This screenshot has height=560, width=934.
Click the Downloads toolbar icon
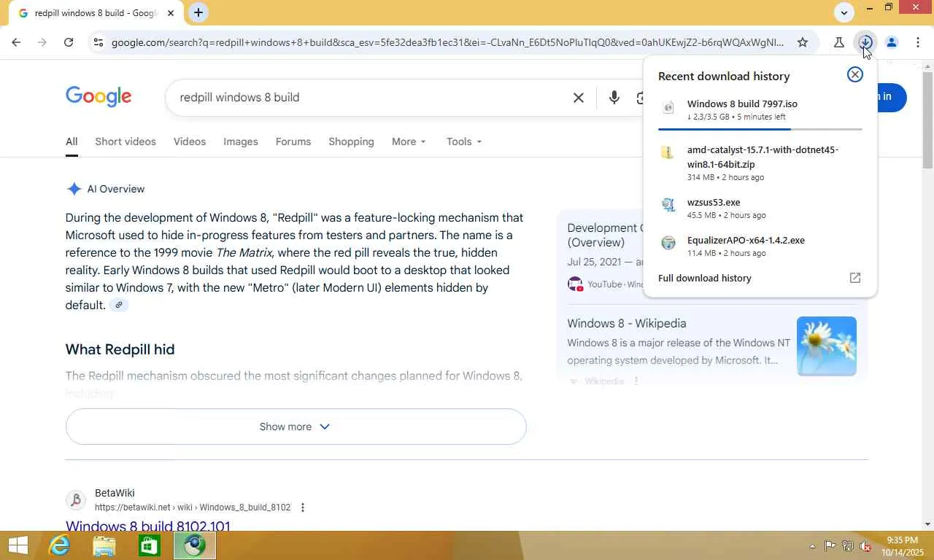point(865,42)
